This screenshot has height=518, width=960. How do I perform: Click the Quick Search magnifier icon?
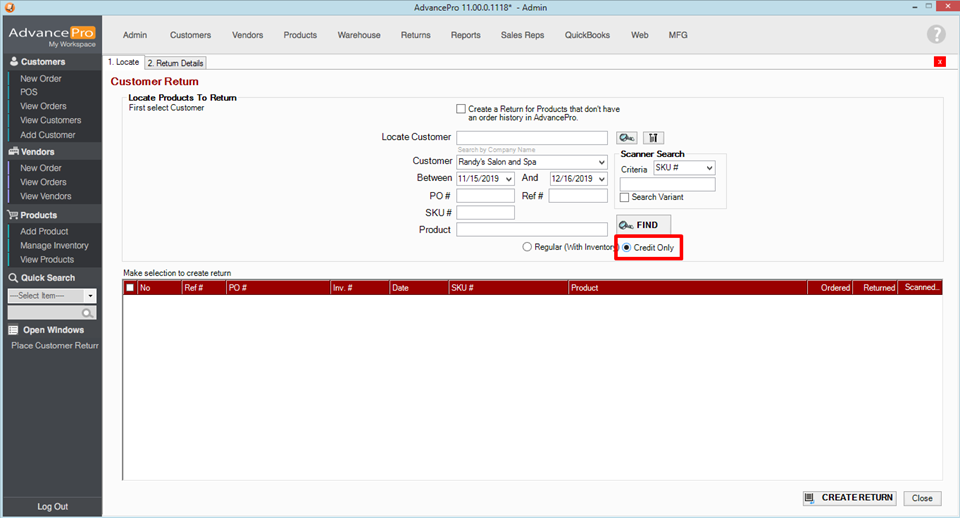(88, 313)
